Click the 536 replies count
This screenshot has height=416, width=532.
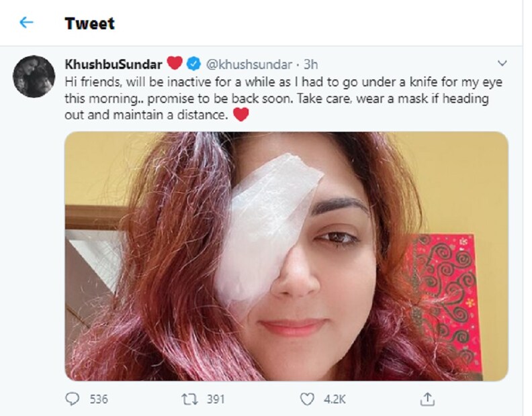[x=99, y=399]
